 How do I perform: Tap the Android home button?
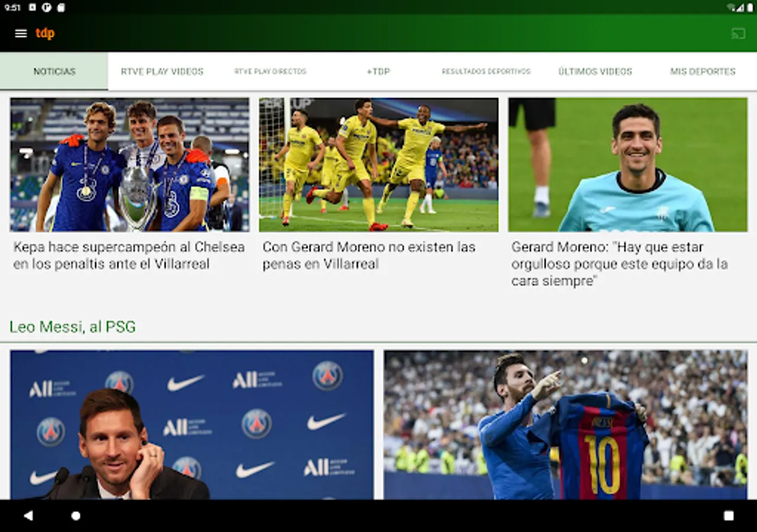tap(76, 515)
